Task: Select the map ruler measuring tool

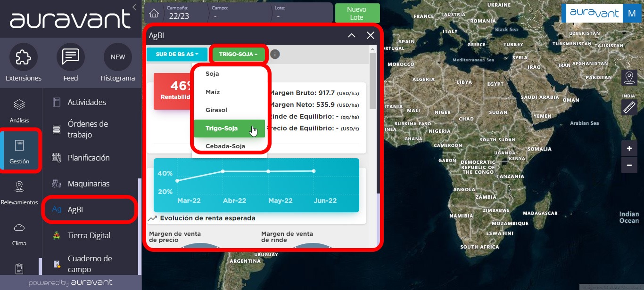Action: [x=629, y=107]
